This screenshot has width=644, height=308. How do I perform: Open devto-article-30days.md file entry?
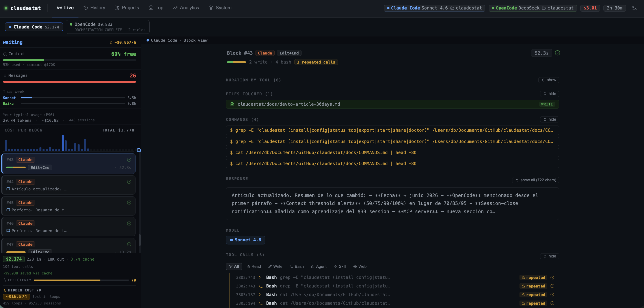click(x=392, y=104)
